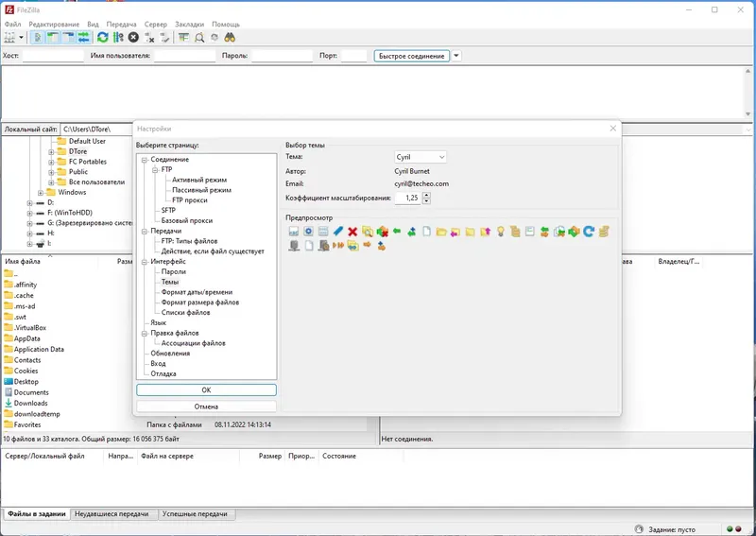Open the Пароли settings page
The height and width of the screenshot is (536, 756).
click(174, 271)
